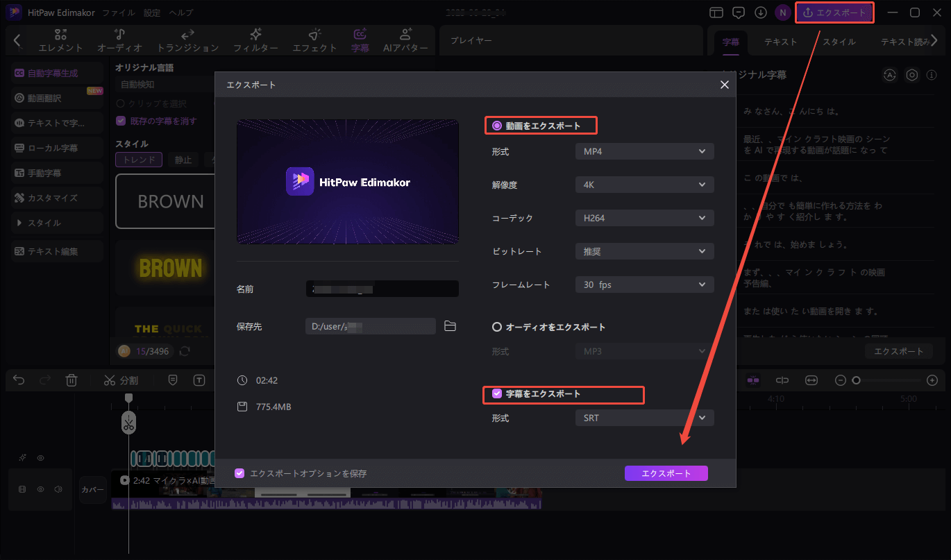This screenshot has width=951, height=560.
Task: Select the オーディオをエクスポート radio button
Action: [497, 327]
